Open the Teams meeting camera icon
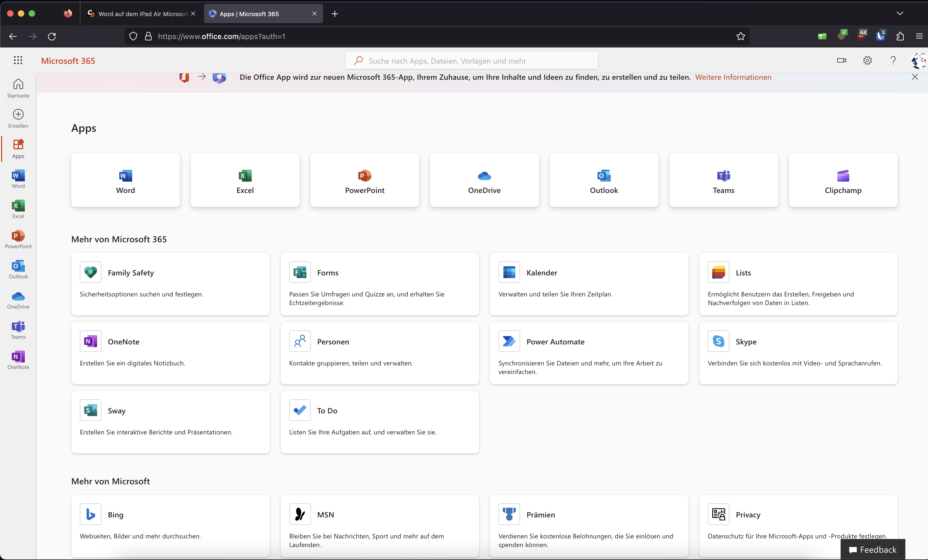Screen dimensions: 928x560 click(x=841, y=60)
